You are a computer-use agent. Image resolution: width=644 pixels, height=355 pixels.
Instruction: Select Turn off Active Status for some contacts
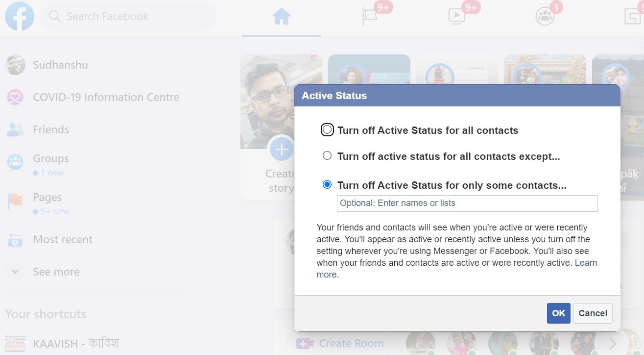[x=327, y=184]
